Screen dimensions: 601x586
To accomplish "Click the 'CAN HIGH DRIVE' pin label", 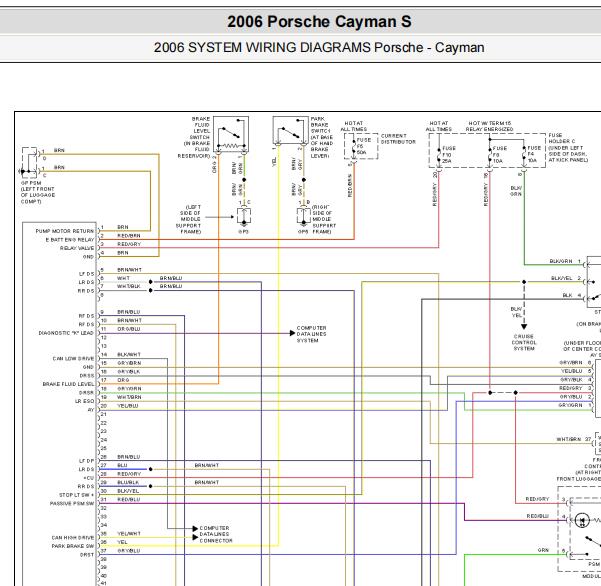I will pyautogui.click(x=73, y=538).
